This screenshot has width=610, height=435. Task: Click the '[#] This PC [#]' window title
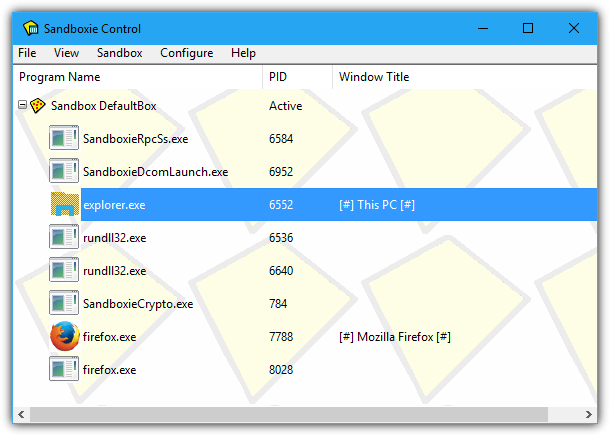coord(377,205)
